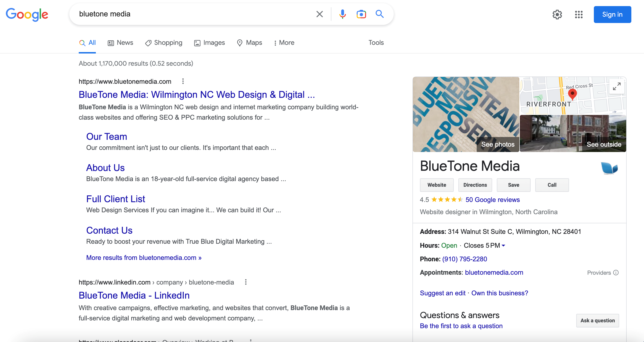Viewport: 644px width, 342px height.
Task: Click Website designer in Wilmington, North Carolina text
Action: coord(489,212)
